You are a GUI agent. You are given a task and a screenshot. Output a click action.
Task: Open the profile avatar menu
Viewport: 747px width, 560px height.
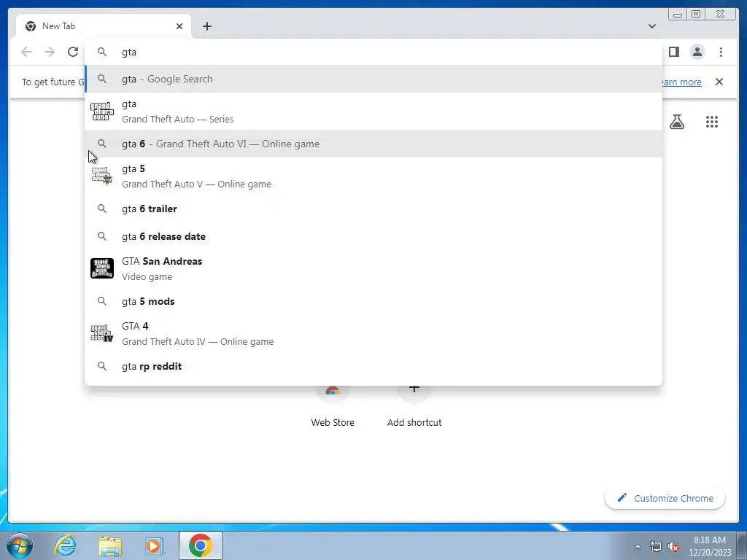[697, 52]
